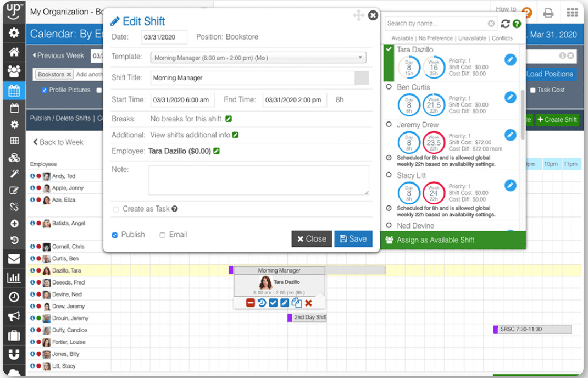588x378 pixels.
Task: Select Jeremy Drew radio button
Action: pyautogui.click(x=389, y=125)
